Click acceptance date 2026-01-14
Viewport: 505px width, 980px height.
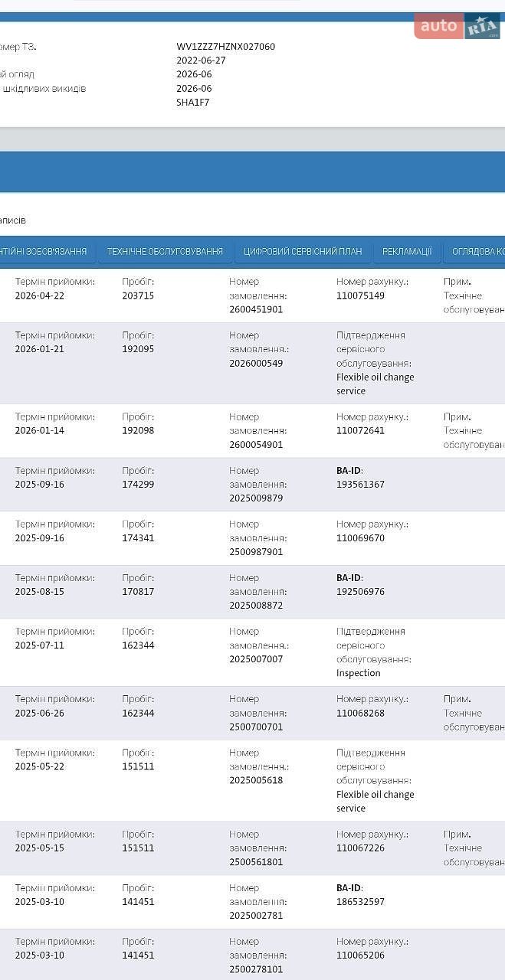(x=40, y=431)
